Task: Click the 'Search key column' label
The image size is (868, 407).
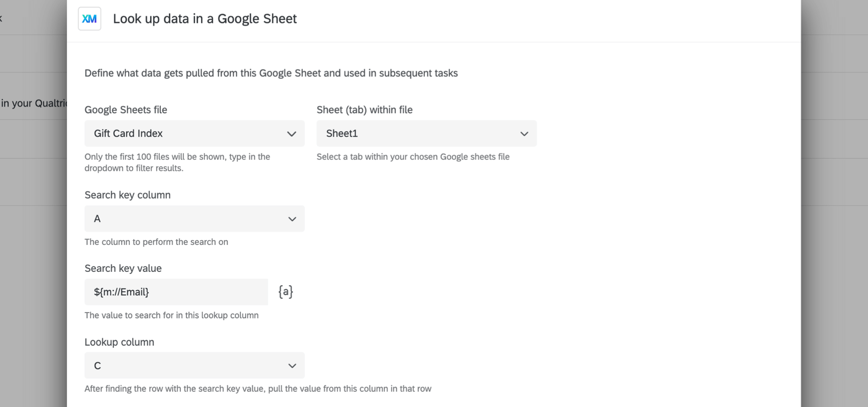Action: point(127,195)
